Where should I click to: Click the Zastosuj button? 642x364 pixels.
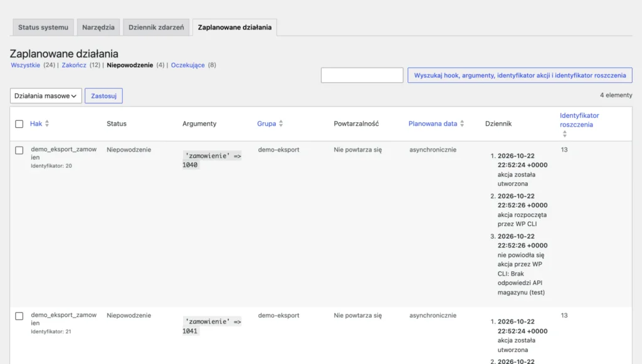click(103, 96)
